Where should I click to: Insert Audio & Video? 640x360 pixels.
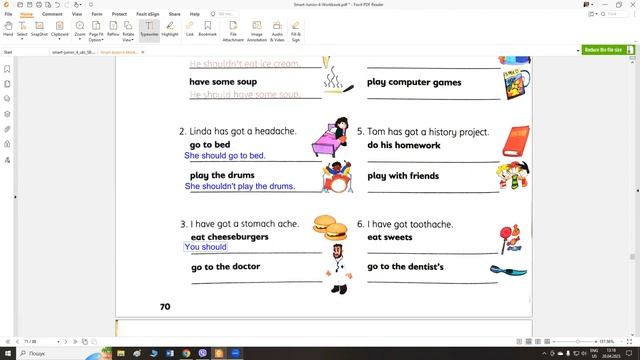click(x=277, y=31)
